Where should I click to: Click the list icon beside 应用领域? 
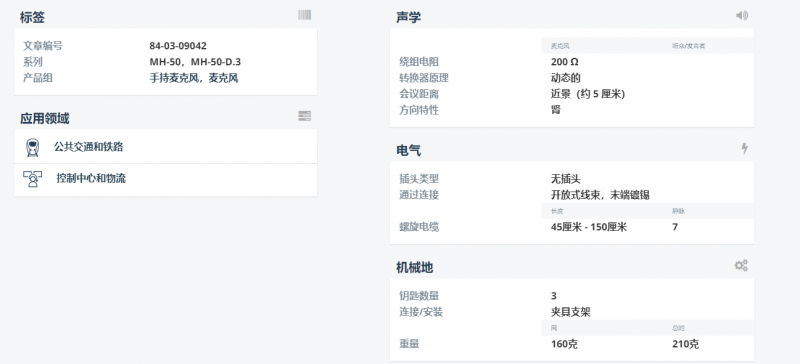[305, 116]
